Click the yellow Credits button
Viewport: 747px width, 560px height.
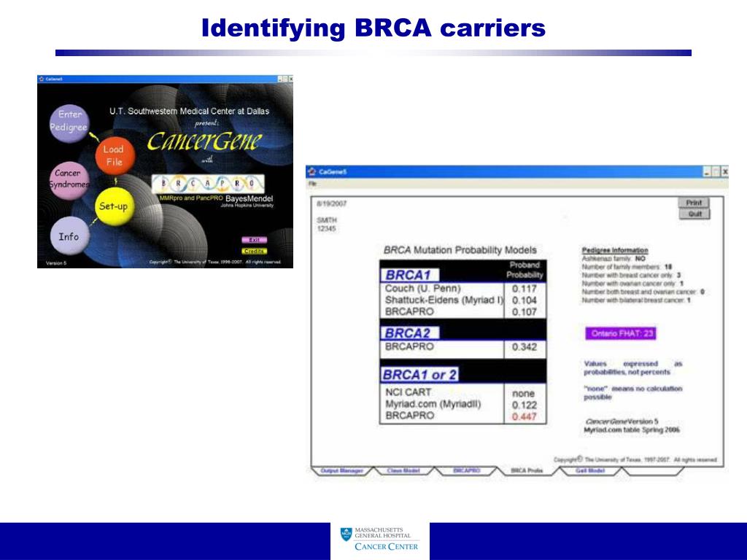coord(254,251)
